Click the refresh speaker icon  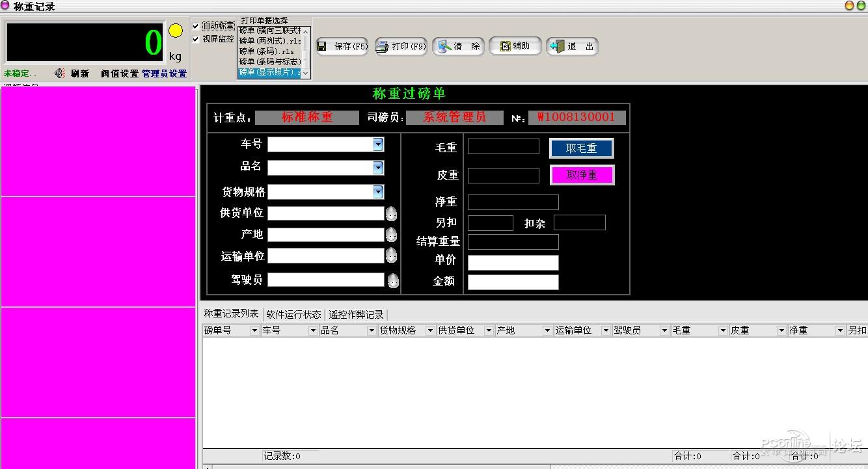[60, 74]
